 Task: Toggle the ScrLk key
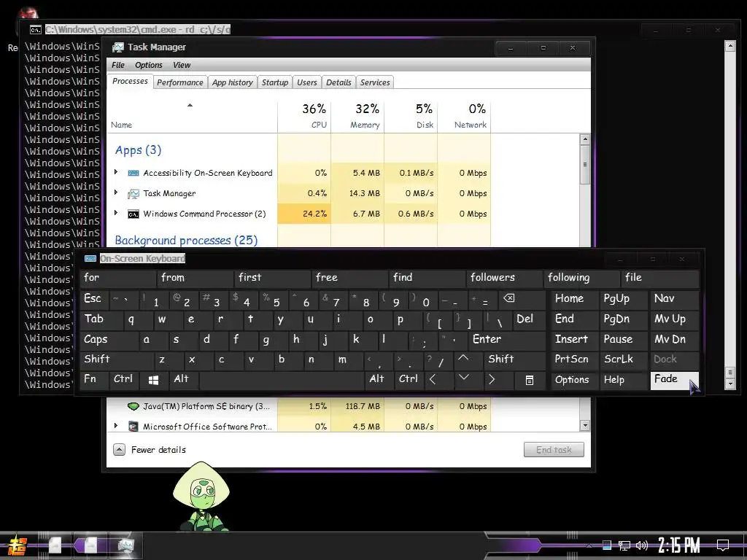pos(624,359)
